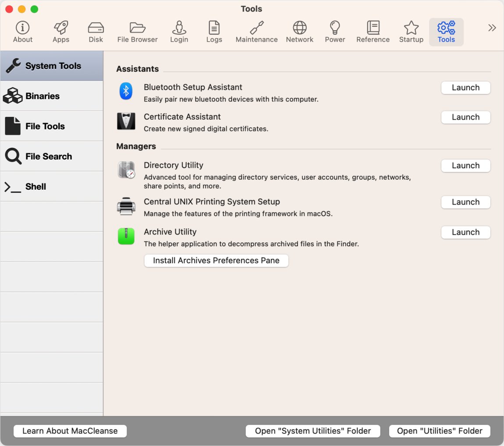The image size is (504, 446).
Task: Switch to the Disk section
Action: [96, 32]
